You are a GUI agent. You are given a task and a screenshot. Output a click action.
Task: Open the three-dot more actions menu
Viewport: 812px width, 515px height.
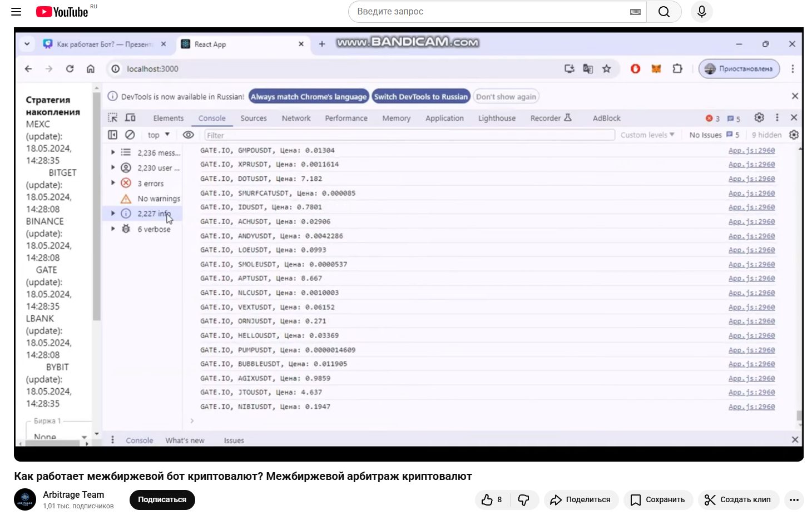coord(794,500)
